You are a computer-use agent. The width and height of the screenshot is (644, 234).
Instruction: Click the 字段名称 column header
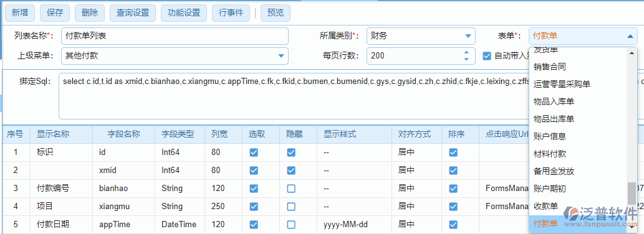[x=124, y=134]
